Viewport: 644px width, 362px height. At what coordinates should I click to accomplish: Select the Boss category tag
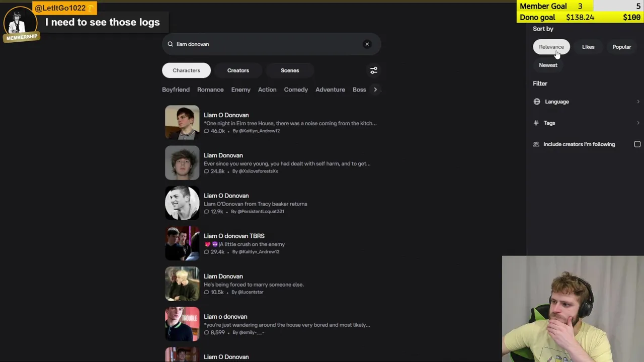pos(359,89)
